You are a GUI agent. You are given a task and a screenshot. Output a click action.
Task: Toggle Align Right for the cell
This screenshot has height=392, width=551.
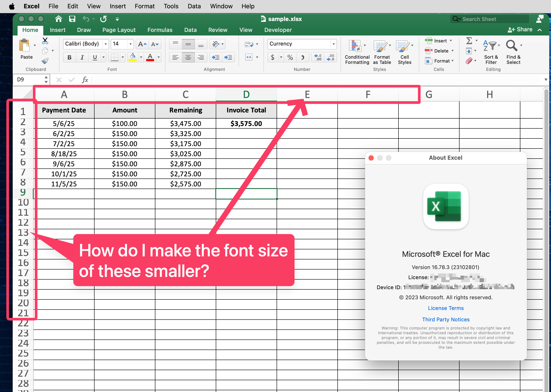coord(201,57)
